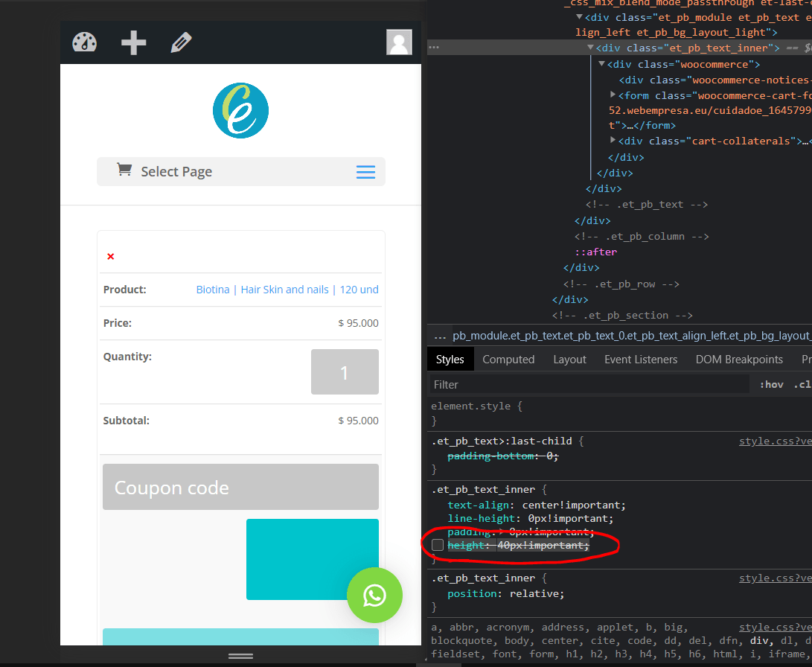The image size is (812, 667).
Task: Click the ellipsis beside et_pb_text_inner line
Action: 434,48
